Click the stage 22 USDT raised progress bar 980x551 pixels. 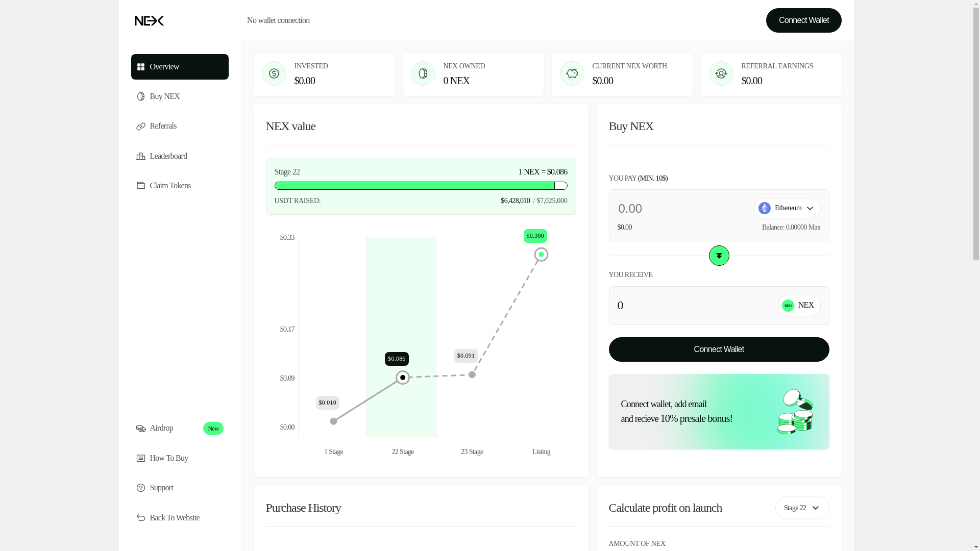click(421, 186)
